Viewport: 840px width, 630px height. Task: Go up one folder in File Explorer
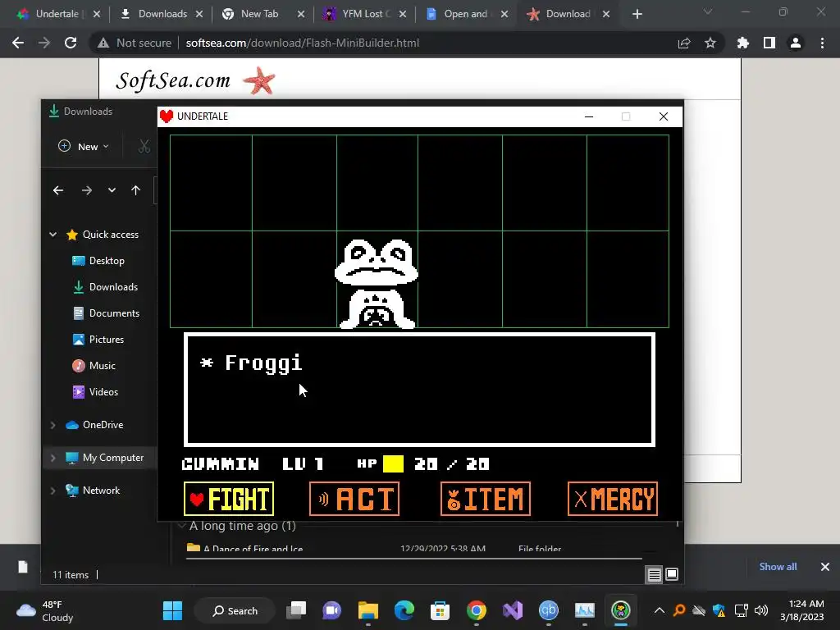pos(135,190)
